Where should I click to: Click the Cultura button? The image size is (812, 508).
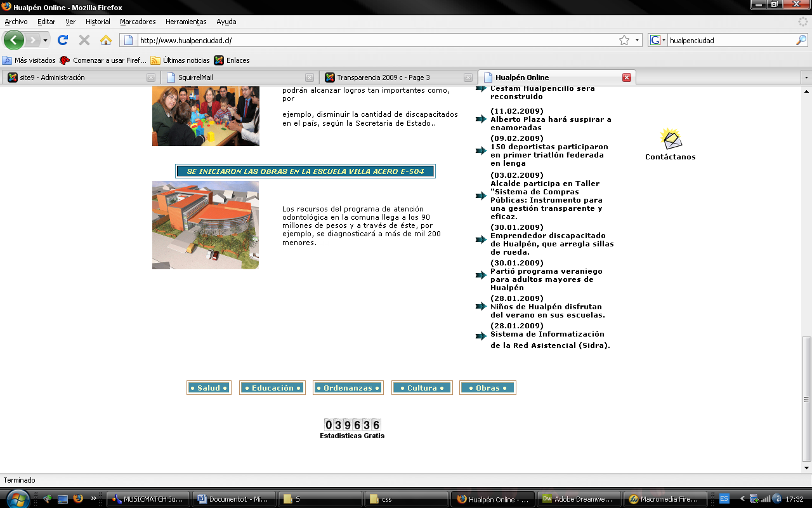[x=422, y=388]
